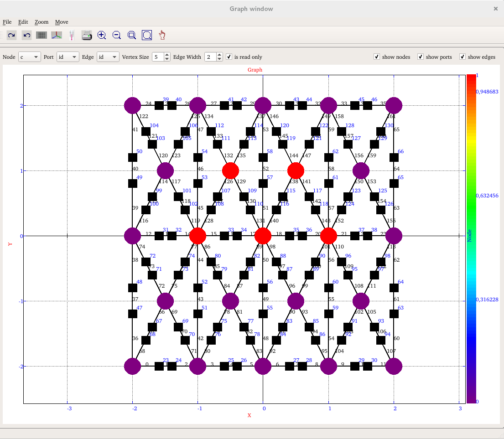504x439 pixels.
Task: Click the zoom in magnifier icon
Action: (102, 35)
